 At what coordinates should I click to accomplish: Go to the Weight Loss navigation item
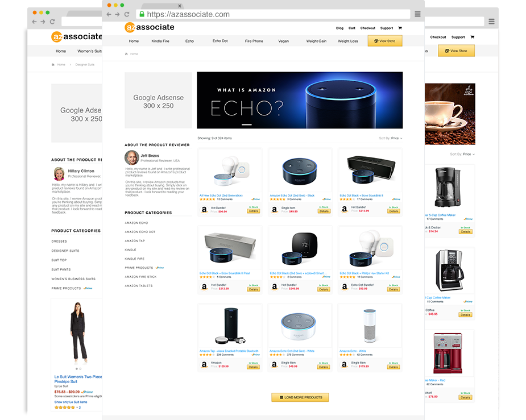[348, 41]
